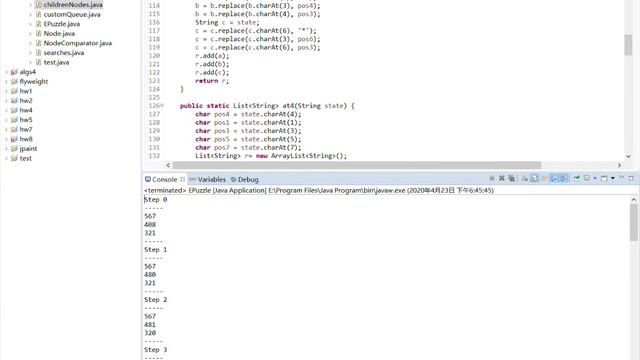Expand the searches.java tree arrow
This screenshot has height=360, width=640.
click(x=30, y=53)
